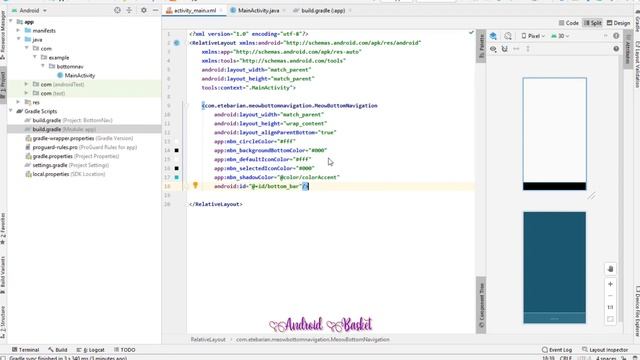This screenshot has height=360, width=640.
Task: Select build.gradle (Module: app) file
Action: coord(60,129)
